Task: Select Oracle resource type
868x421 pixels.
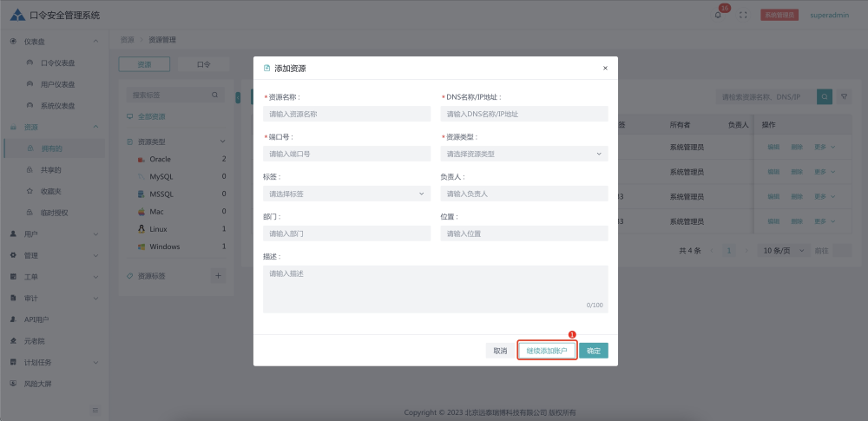Action: coord(160,160)
